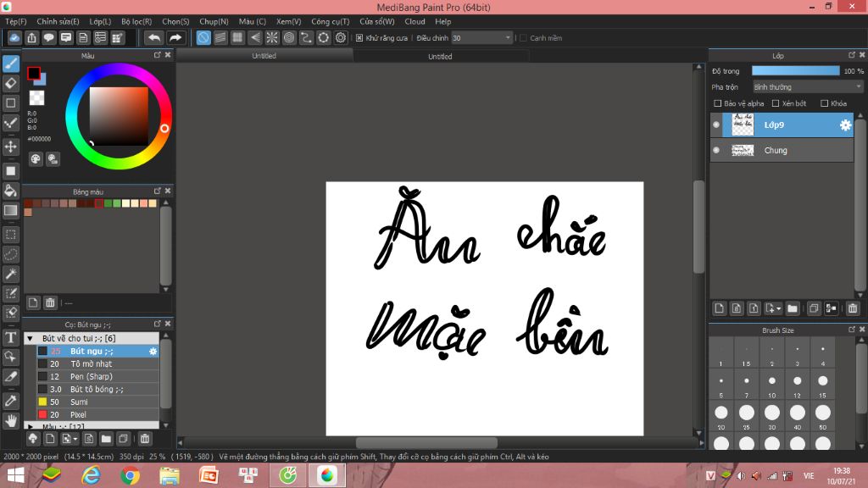Screen dimensions: 868x488
Task: Select the Gradient tool
Action: 10,211
